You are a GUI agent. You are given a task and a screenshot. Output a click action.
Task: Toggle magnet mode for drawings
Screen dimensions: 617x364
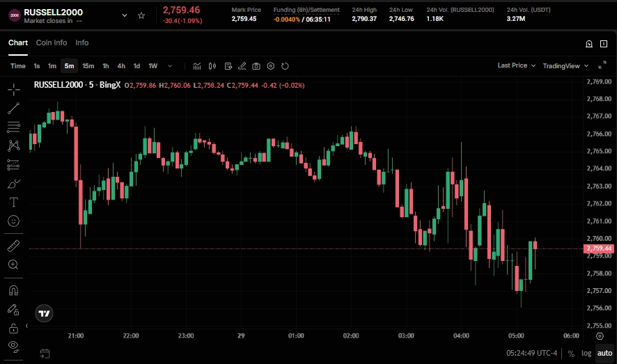point(13,290)
